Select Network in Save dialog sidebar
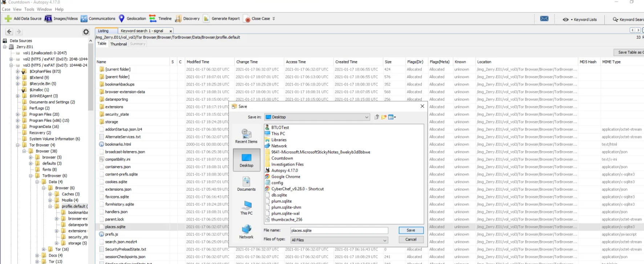This screenshot has width=644, height=264. click(x=246, y=232)
